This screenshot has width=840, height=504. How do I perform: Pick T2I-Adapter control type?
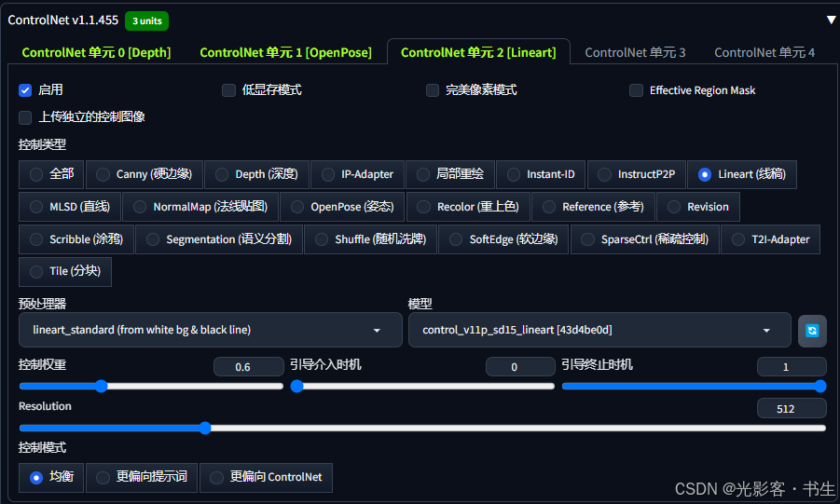(x=770, y=239)
